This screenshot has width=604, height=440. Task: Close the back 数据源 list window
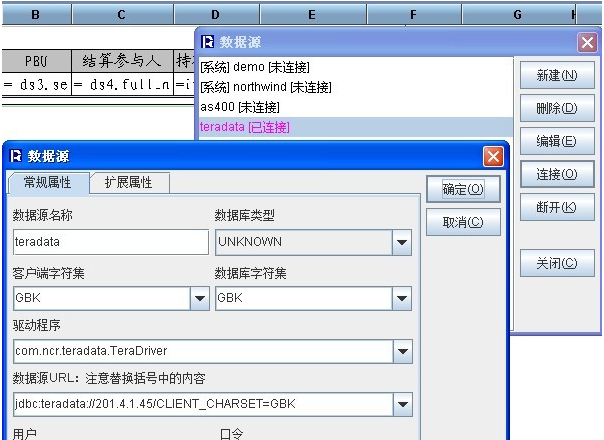tap(587, 42)
